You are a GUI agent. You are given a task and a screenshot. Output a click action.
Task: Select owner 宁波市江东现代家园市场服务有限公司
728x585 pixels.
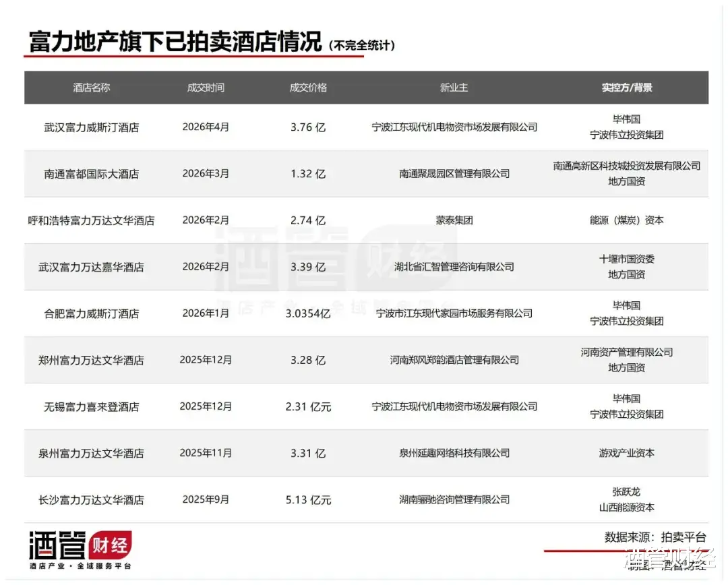[454, 314]
